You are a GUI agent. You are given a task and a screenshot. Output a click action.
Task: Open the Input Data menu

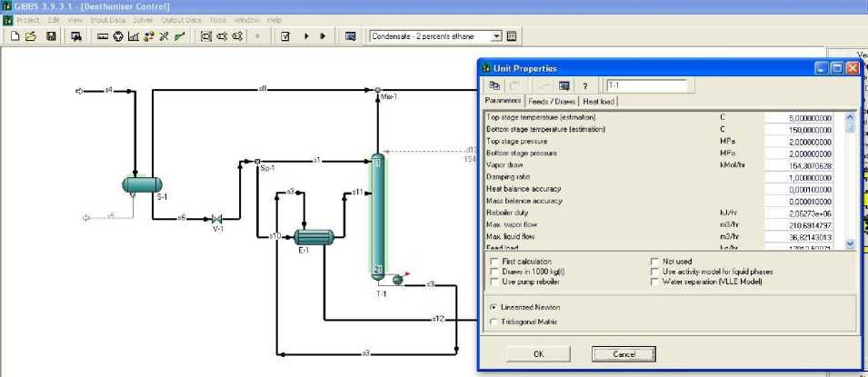tap(108, 20)
